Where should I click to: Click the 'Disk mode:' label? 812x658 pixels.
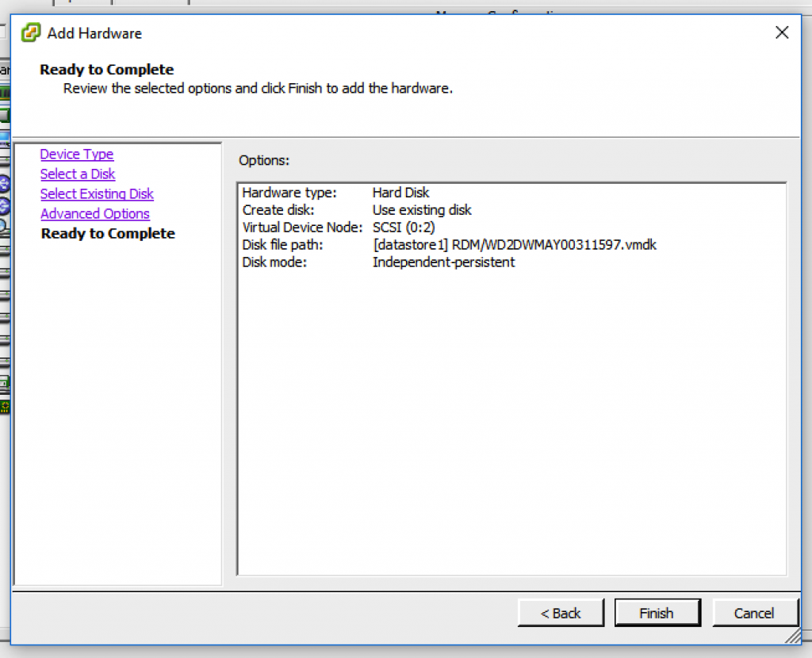(274, 262)
